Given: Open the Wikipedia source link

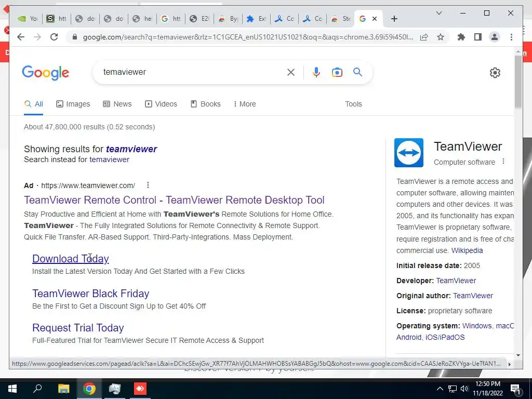Looking at the screenshot, I should pos(467,250).
